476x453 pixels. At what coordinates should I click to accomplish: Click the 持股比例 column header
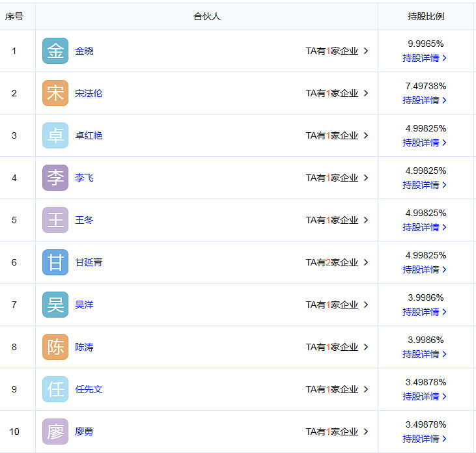click(x=426, y=16)
